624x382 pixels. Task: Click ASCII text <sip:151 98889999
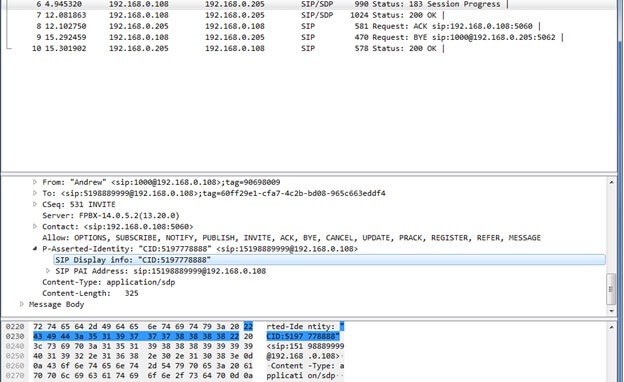[x=305, y=346]
